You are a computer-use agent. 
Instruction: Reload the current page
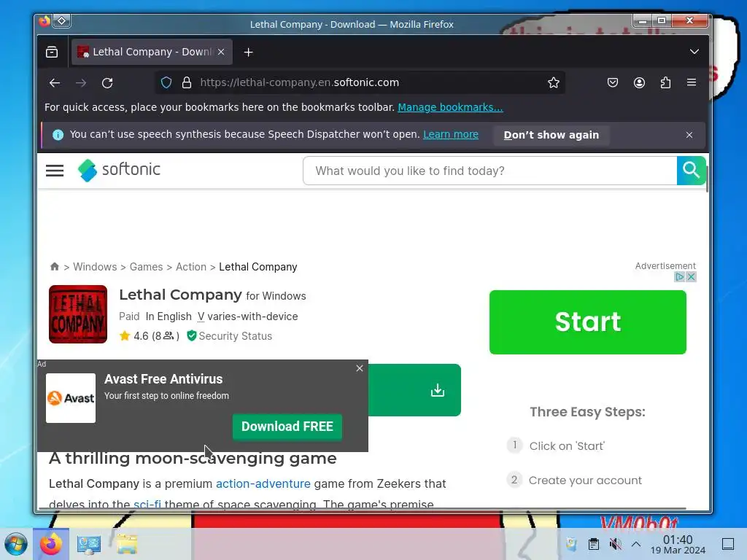click(x=107, y=83)
